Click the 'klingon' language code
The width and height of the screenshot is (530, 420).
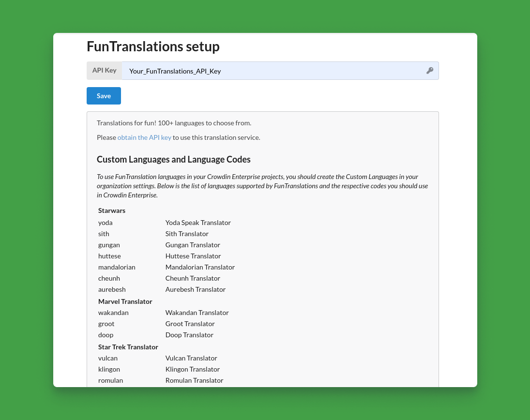click(x=109, y=369)
